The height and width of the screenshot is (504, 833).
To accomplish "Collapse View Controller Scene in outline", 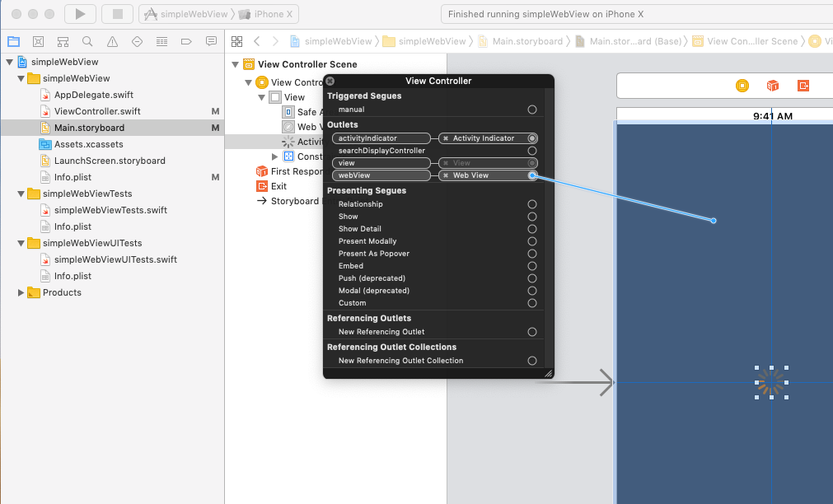I will click(x=236, y=64).
